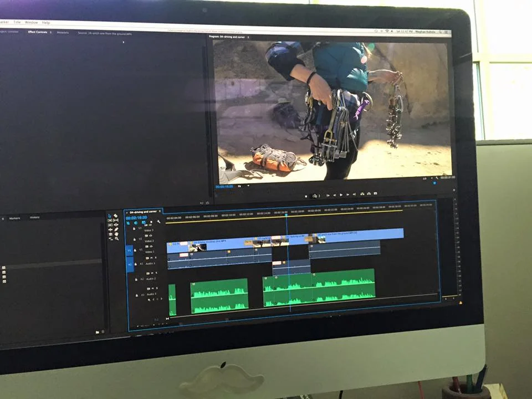Open the Program monitor panel menu
The image size is (532, 399).
click(x=248, y=37)
